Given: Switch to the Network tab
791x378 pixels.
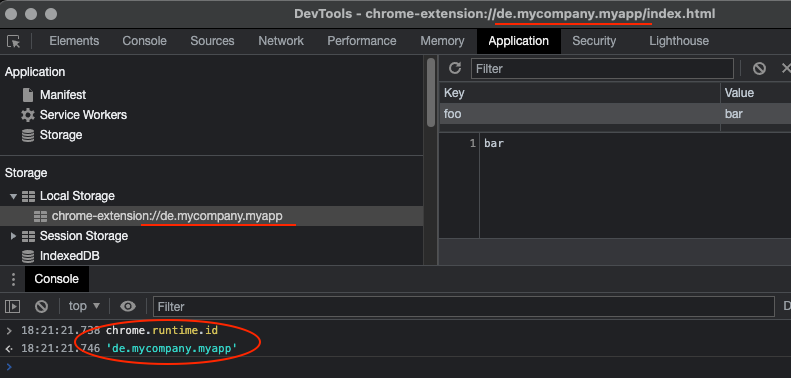Looking at the screenshot, I should (281, 41).
